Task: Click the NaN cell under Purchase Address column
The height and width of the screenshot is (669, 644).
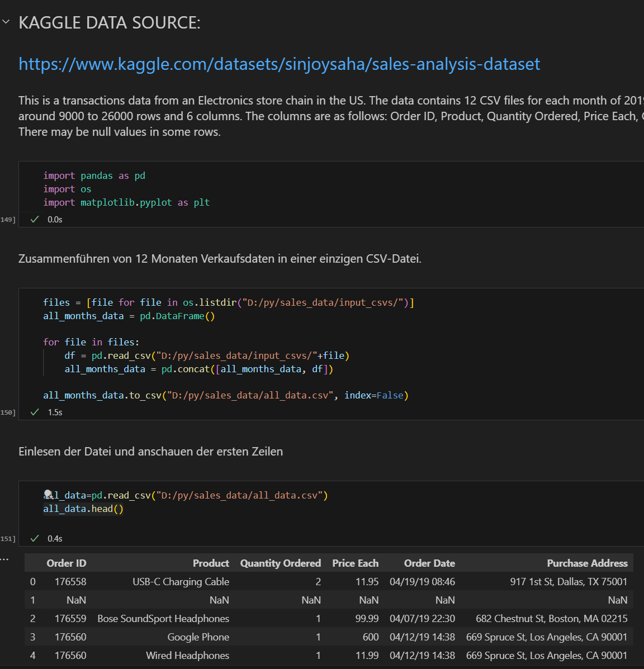Action: (618, 600)
